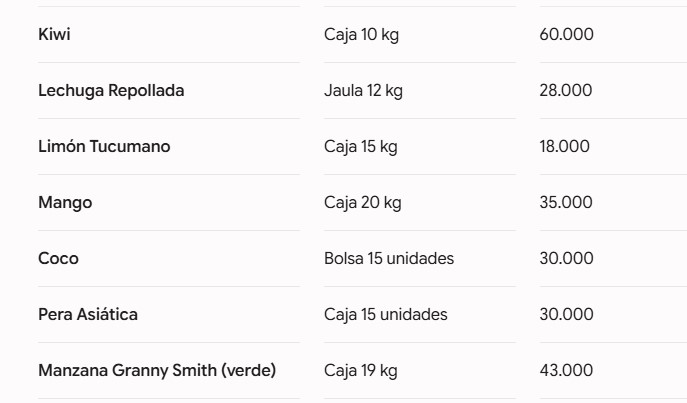Click the Caja 15 unidades cell
The height and width of the screenshot is (403, 687).
[x=386, y=315]
